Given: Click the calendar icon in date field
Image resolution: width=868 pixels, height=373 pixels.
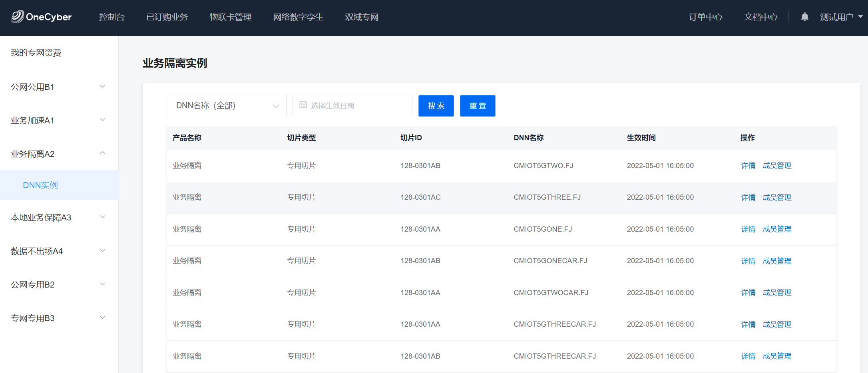Looking at the screenshot, I should (x=303, y=105).
